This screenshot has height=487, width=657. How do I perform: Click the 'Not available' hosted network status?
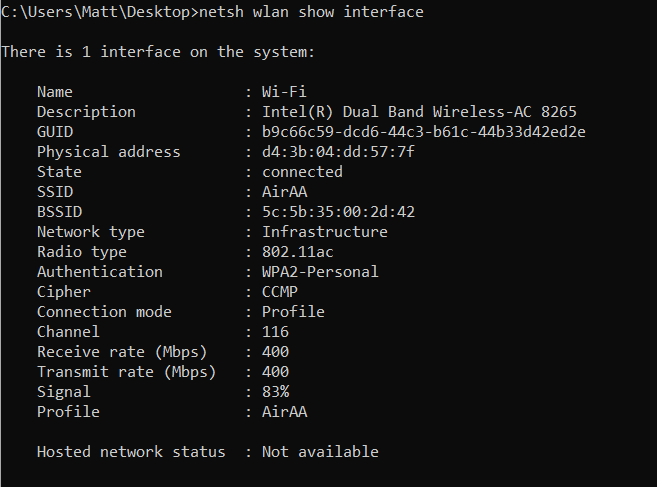point(320,452)
